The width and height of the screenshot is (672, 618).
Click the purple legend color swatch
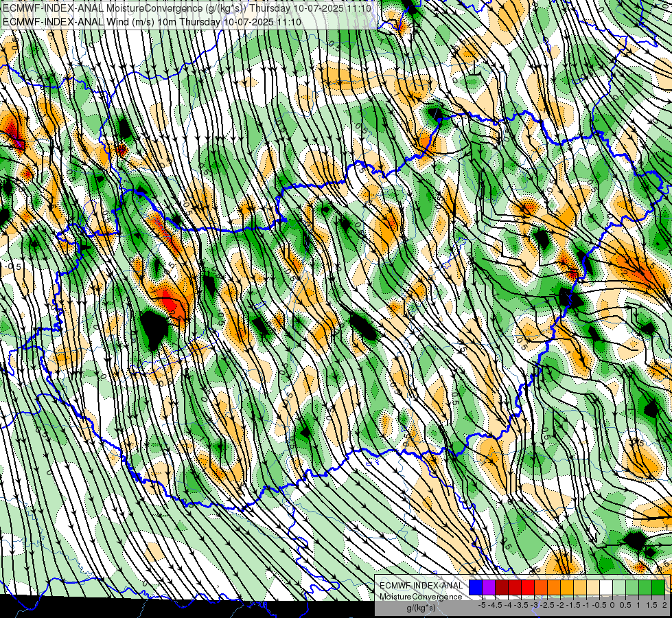pos(489,587)
